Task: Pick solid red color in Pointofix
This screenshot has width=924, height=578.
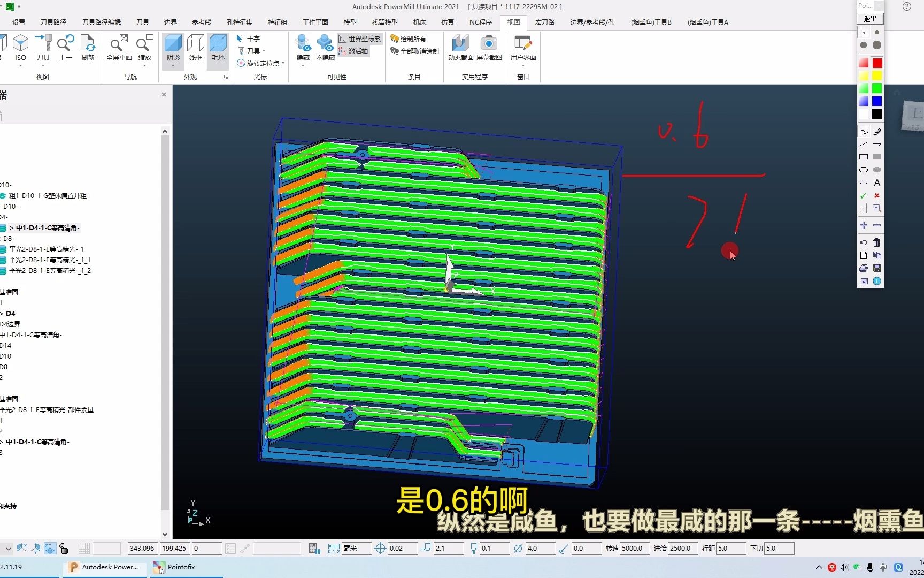Action: click(x=877, y=63)
